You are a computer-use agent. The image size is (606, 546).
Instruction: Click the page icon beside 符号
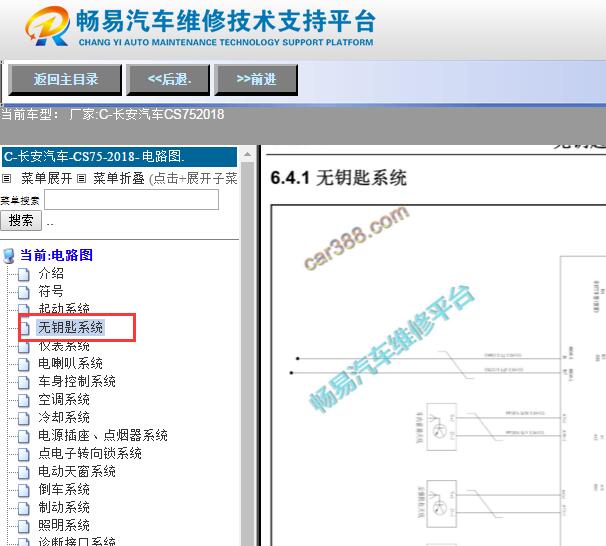[24, 293]
